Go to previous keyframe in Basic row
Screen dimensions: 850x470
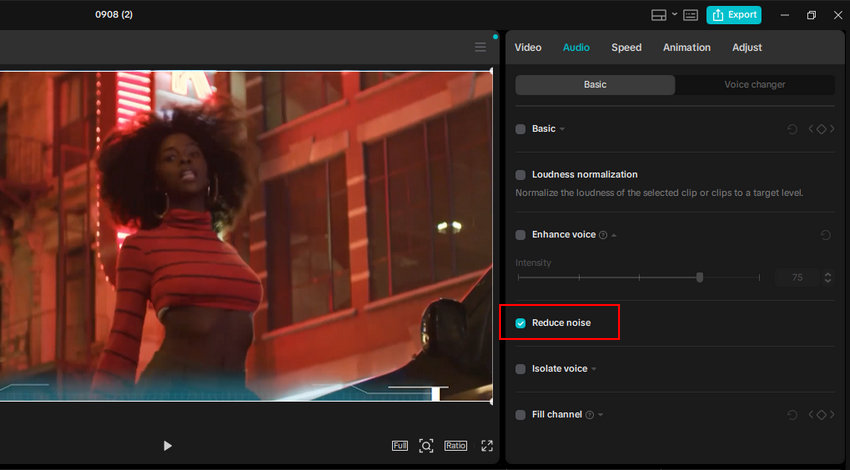pyautogui.click(x=811, y=129)
